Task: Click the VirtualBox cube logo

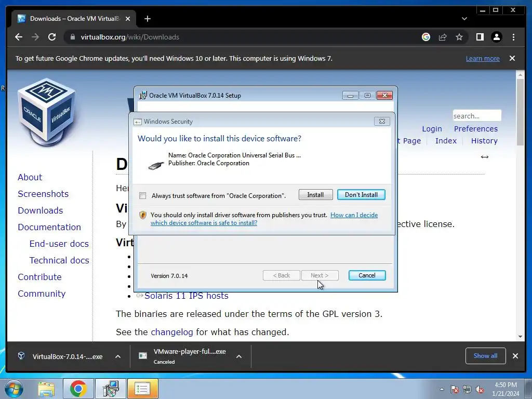Action: (46, 112)
